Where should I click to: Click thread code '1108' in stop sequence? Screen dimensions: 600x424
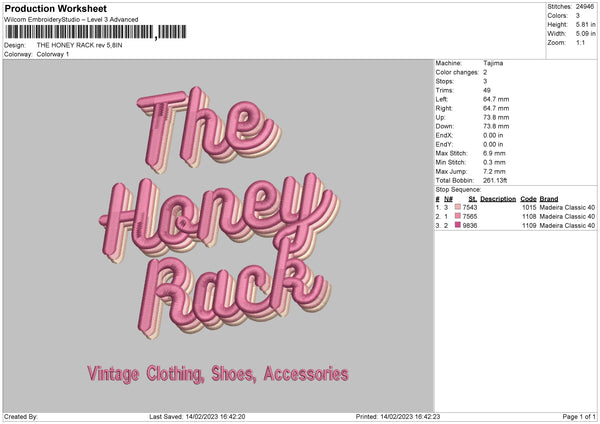tap(529, 217)
